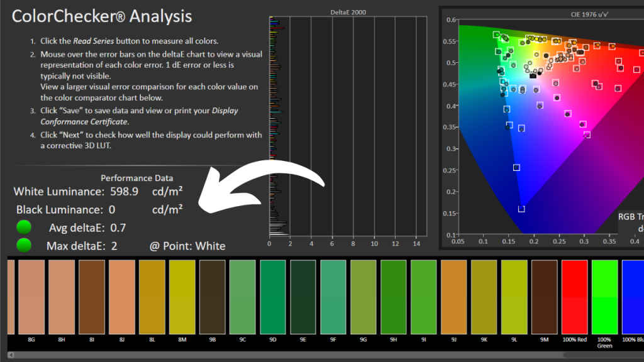The width and height of the screenshot is (644, 362).
Task: Click the "Performance Data" heading
Action: point(136,178)
